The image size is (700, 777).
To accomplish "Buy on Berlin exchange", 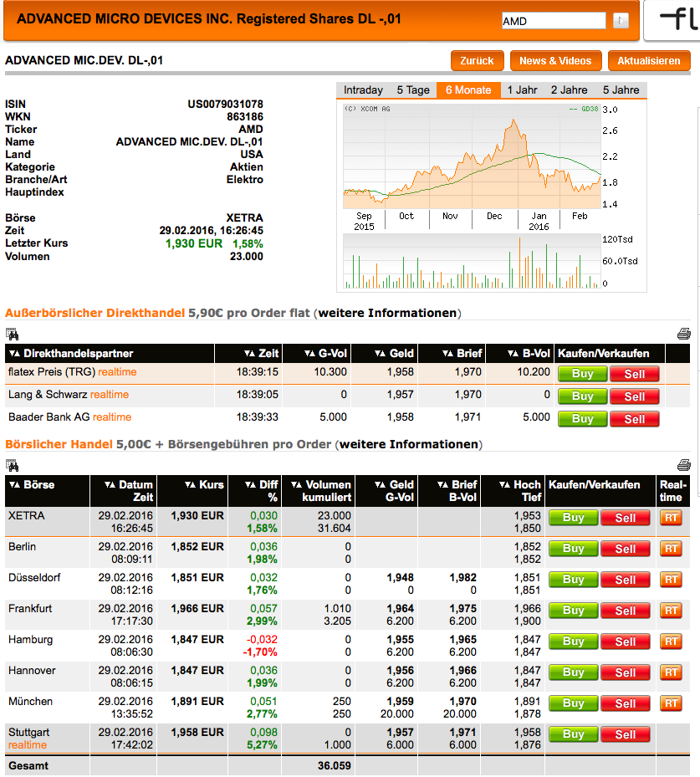I will click(573, 549).
